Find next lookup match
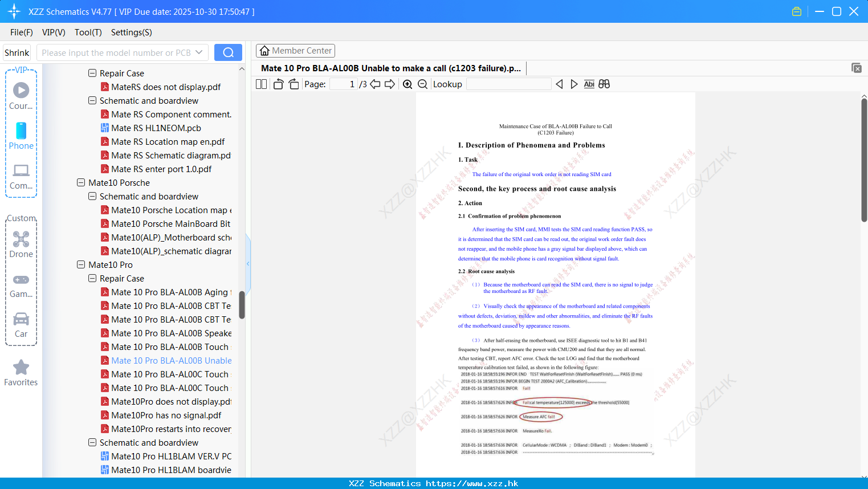868x489 pixels. click(x=574, y=84)
